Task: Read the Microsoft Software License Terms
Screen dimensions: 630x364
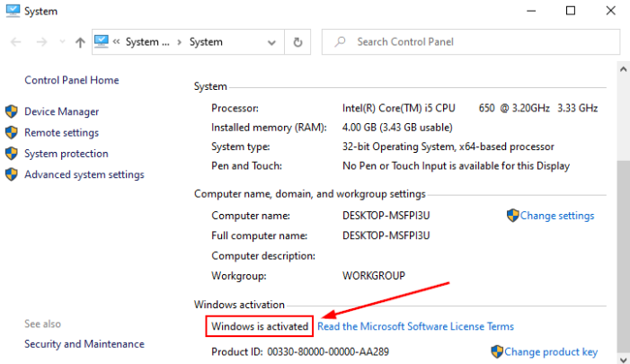Action: click(x=415, y=326)
